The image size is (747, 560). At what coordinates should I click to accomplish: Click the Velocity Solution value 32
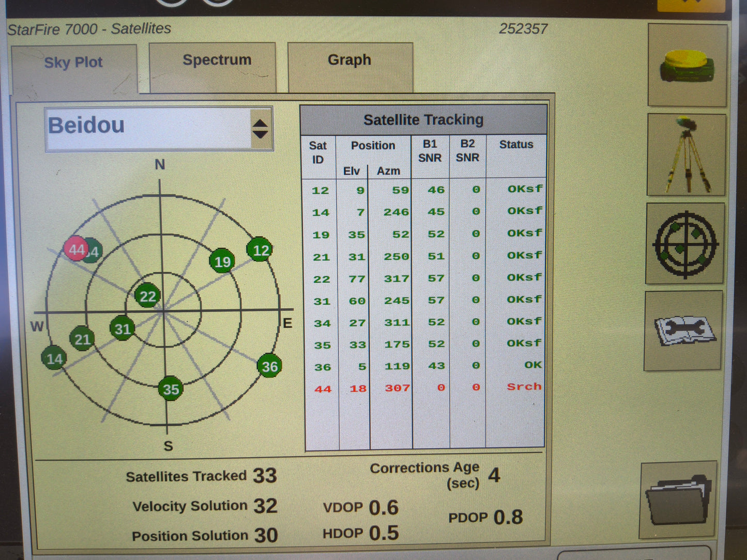click(265, 506)
